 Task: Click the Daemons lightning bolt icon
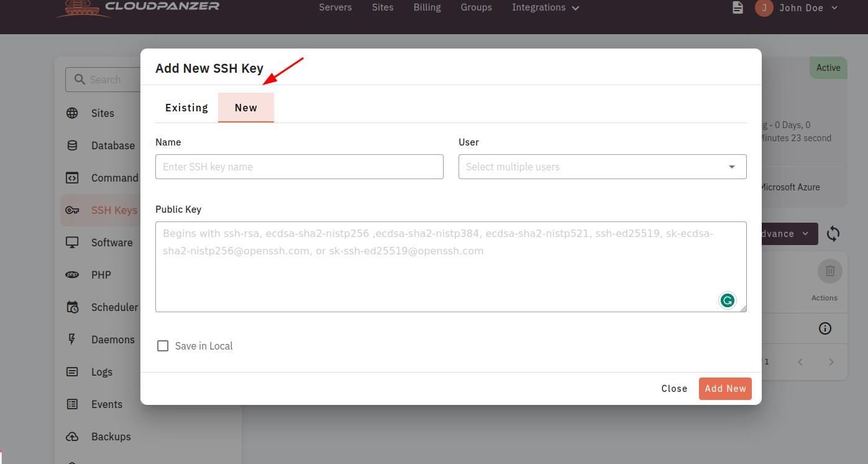[72, 340]
